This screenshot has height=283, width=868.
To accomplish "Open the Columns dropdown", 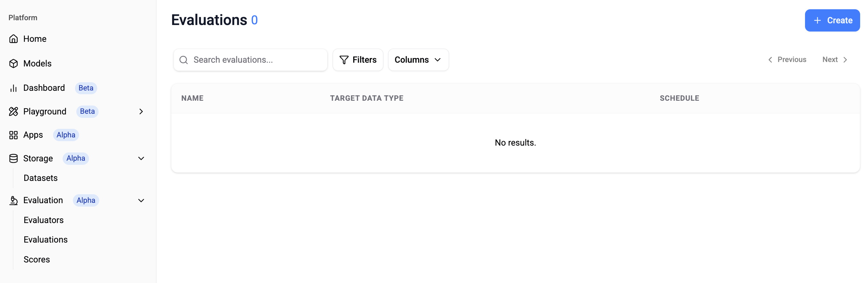I will click(x=418, y=60).
